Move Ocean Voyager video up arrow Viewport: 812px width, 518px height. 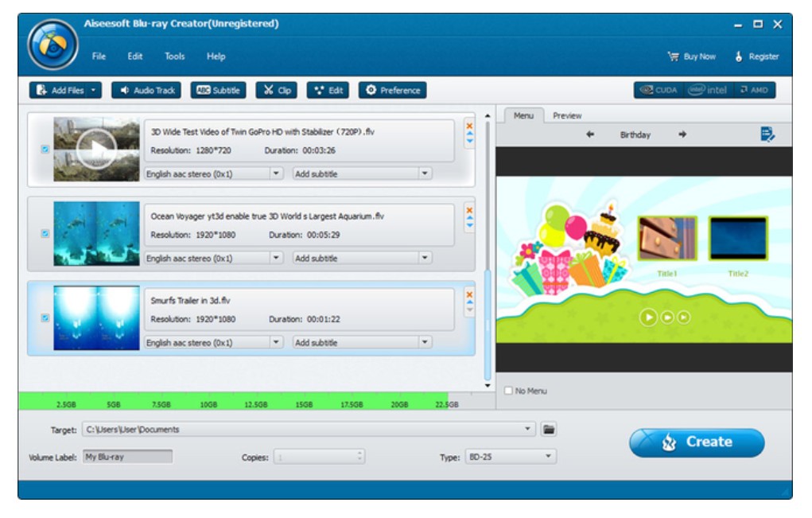click(470, 218)
